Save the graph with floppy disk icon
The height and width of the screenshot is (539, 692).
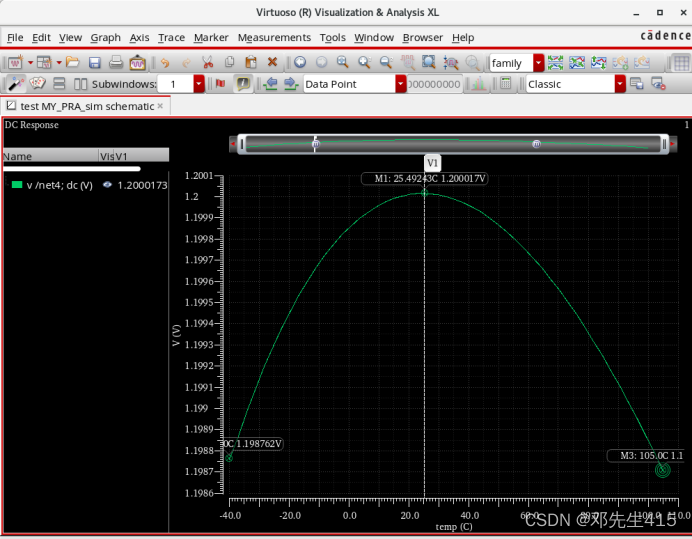tap(94, 63)
